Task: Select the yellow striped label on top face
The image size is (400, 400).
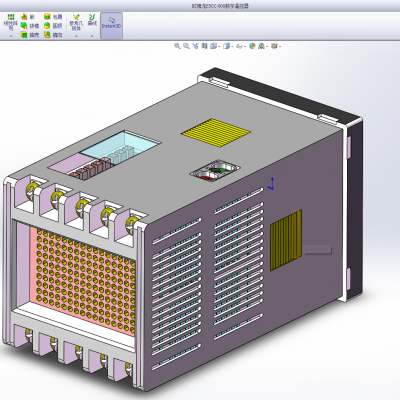Action: [x=216, y=132]
